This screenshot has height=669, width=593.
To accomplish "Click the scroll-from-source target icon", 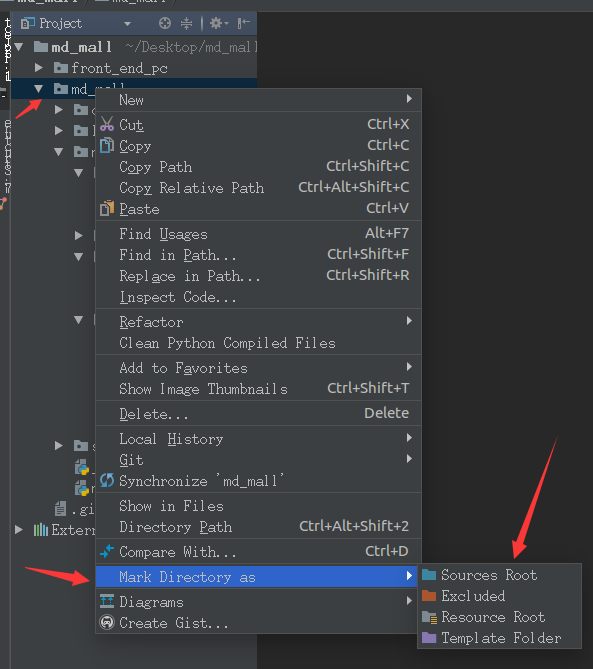I will click(x=165, y=23).
